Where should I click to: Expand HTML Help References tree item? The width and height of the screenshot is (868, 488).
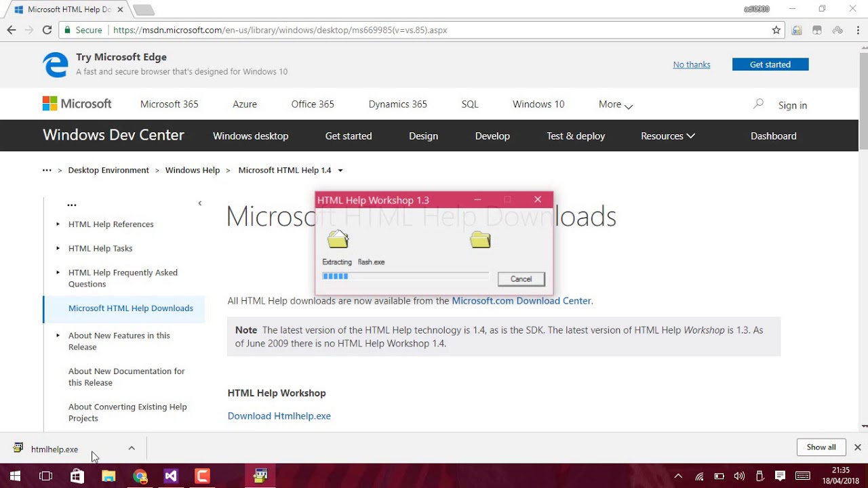tap(58, 224)
